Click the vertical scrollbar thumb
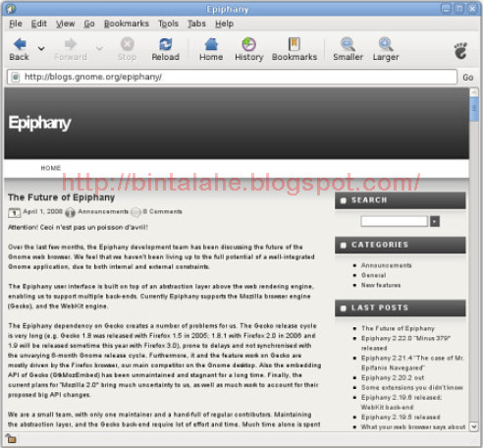 [474, 109]
